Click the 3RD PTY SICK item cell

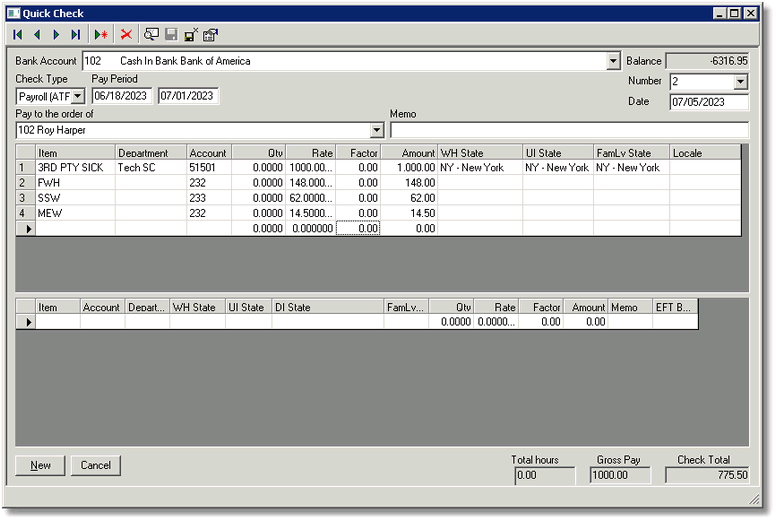tap(75, 168)
